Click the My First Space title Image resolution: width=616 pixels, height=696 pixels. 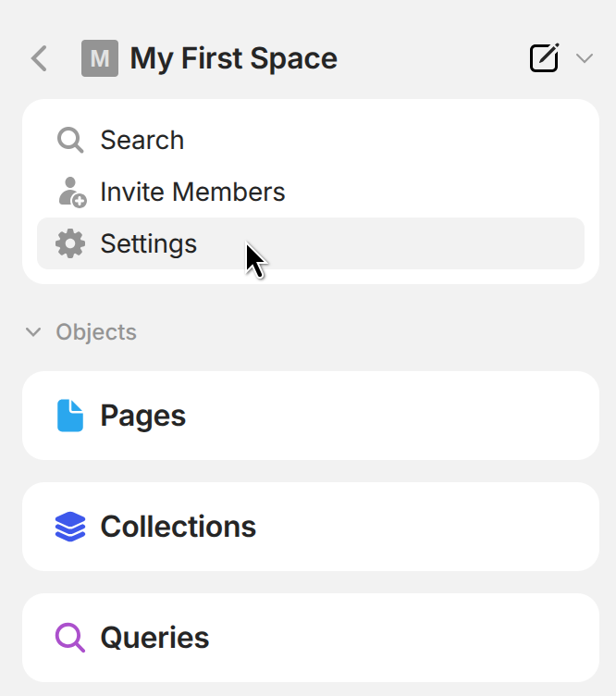pos(234,58)
